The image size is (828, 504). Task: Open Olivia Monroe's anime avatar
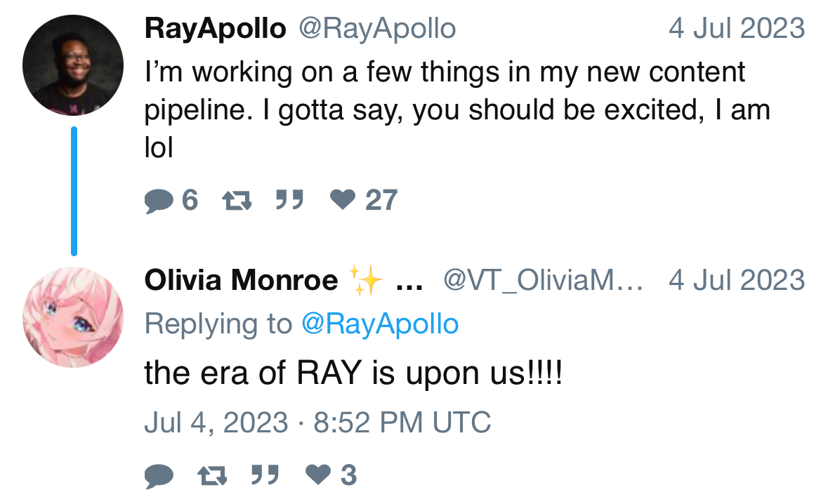click(x=73, y=317)
